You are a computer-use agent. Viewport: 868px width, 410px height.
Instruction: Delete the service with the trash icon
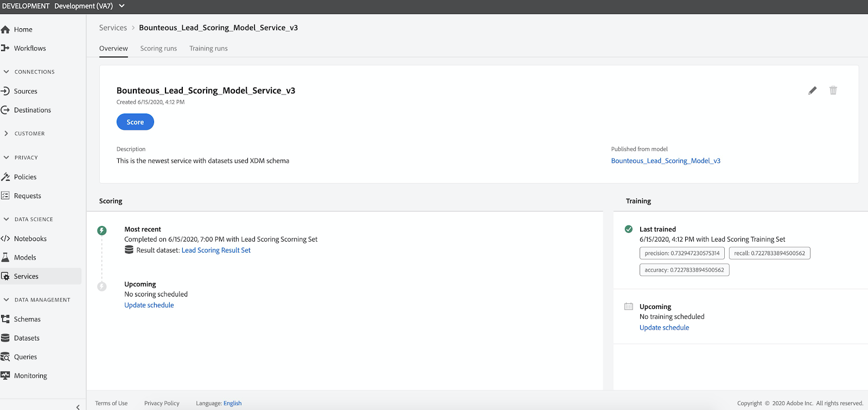[x=833, y=90]
